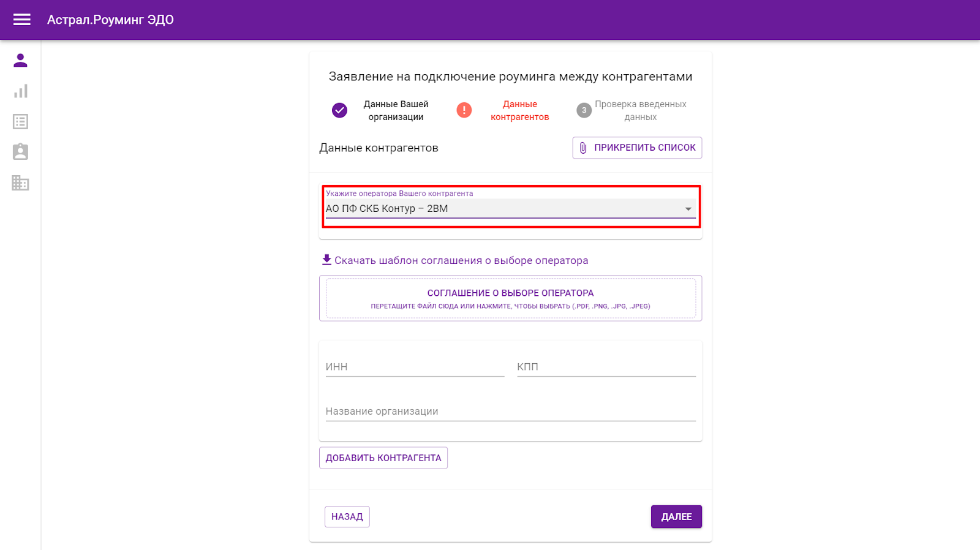Click the completed step checkmark icon
The width and height of the screenshot is (980, 550).
[339, 110]
